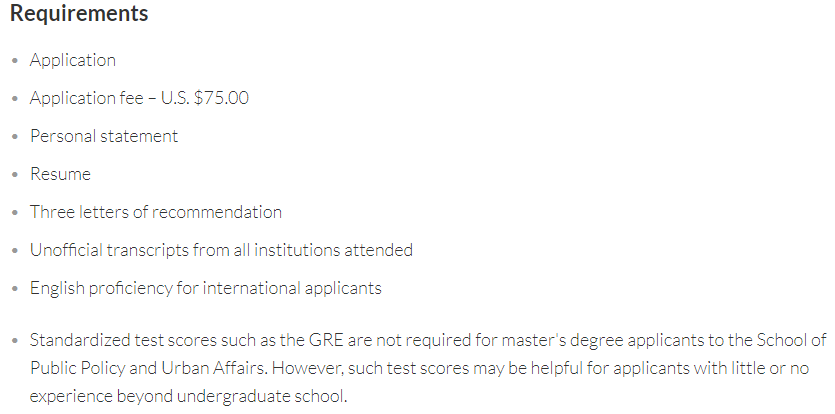Click 'experience beyond undergraduate school' text
Image resolution: width=835 pixels, height=414 pixels.
[188, 396]
